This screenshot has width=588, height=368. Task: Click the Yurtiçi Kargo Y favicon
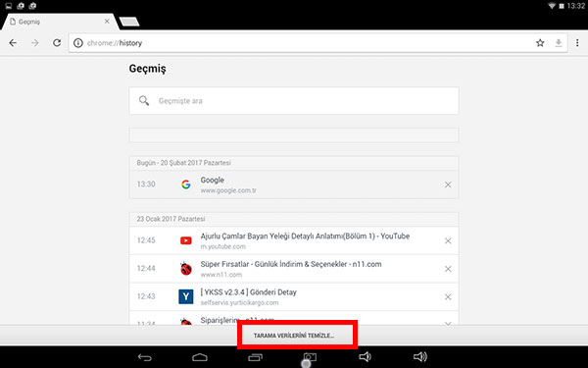coord(185,296)
